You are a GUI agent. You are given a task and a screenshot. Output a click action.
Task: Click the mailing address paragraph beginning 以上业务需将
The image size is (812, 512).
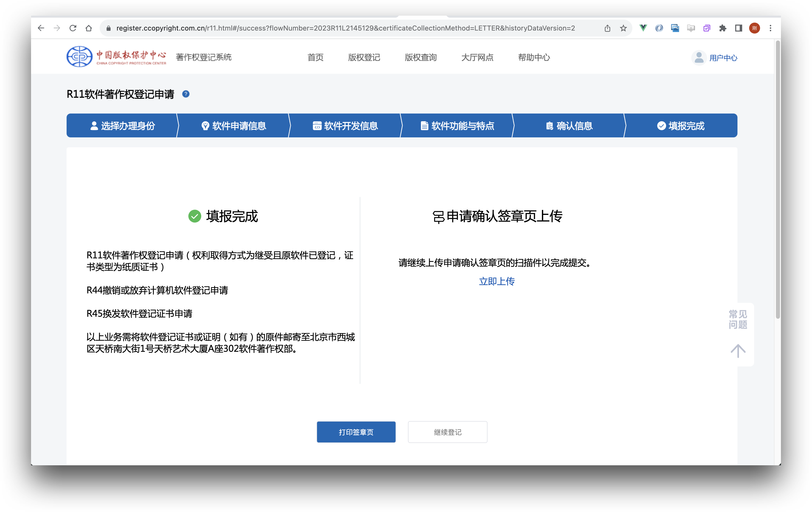[221, 343]
